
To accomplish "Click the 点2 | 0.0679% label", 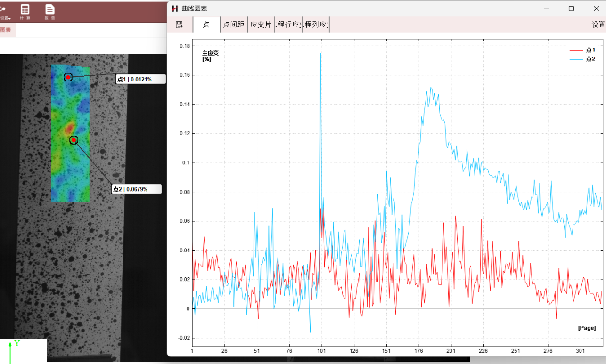I will (x=136, y=189).
